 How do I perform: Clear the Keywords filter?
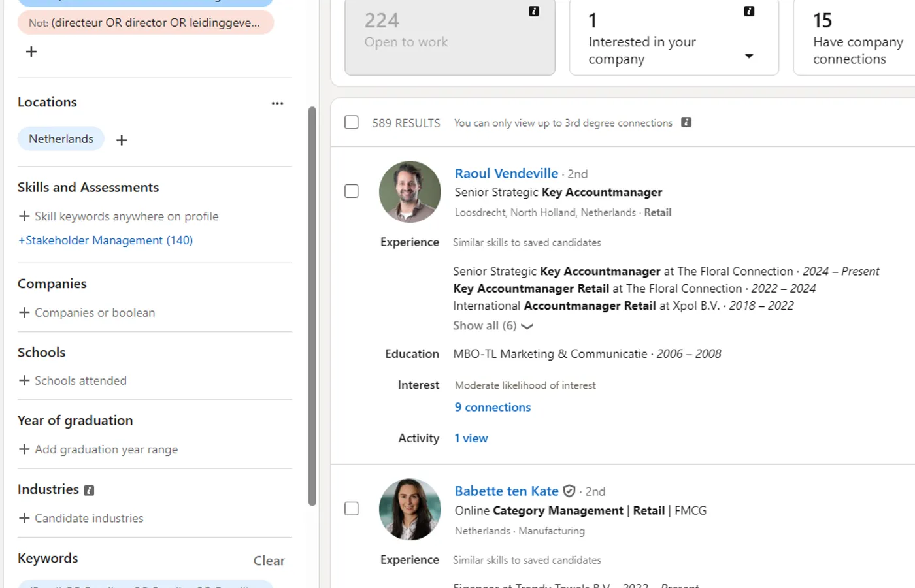[x=269, y=561]
